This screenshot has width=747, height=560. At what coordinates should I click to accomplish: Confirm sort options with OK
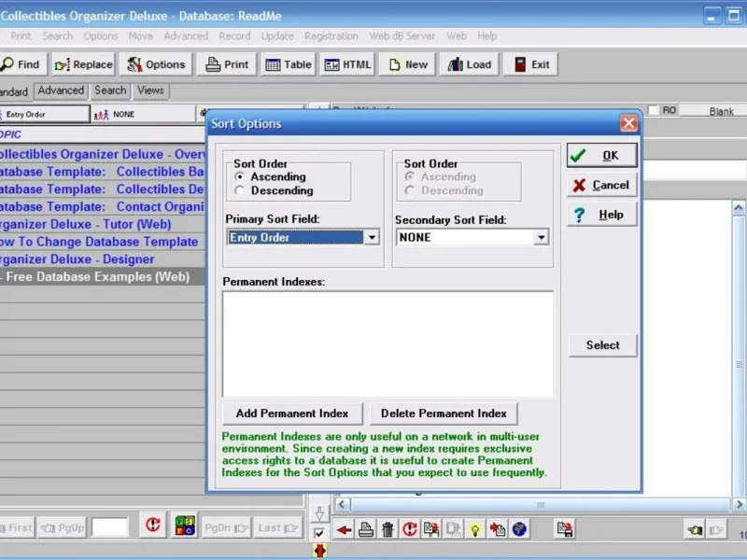[x=601, y=156]
